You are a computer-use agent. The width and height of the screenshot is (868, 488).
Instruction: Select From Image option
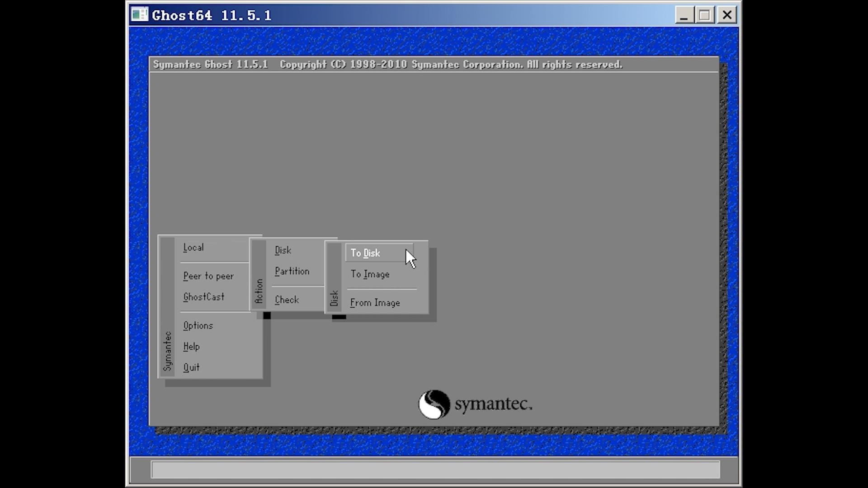tap(375, 303)
